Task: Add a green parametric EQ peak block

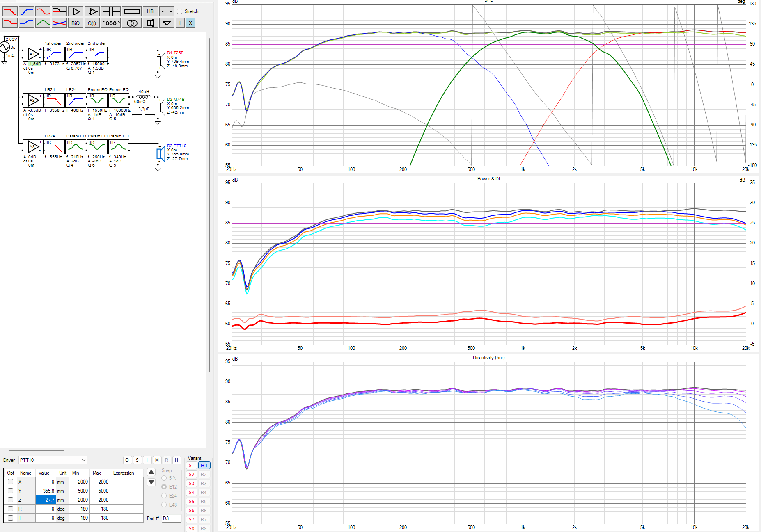Action: coord(43,23)
